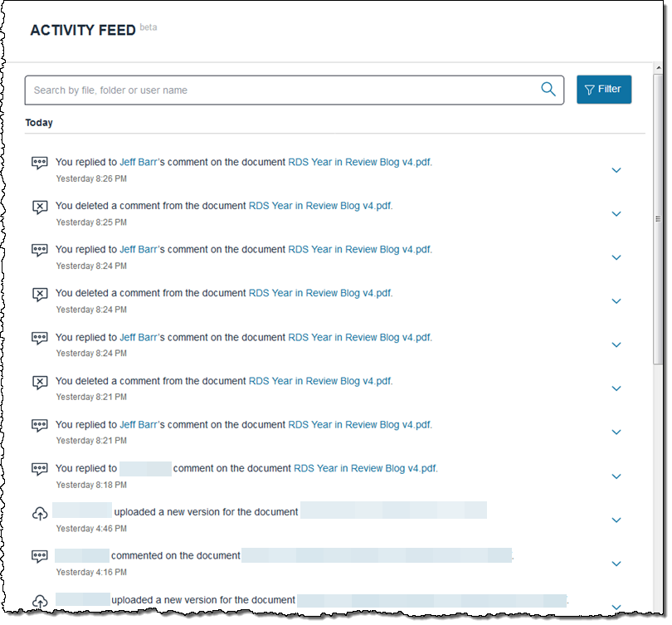The image size is (672, 625).
Task: Expand the 4:46 PM upload activity
Action: point(616,520)
